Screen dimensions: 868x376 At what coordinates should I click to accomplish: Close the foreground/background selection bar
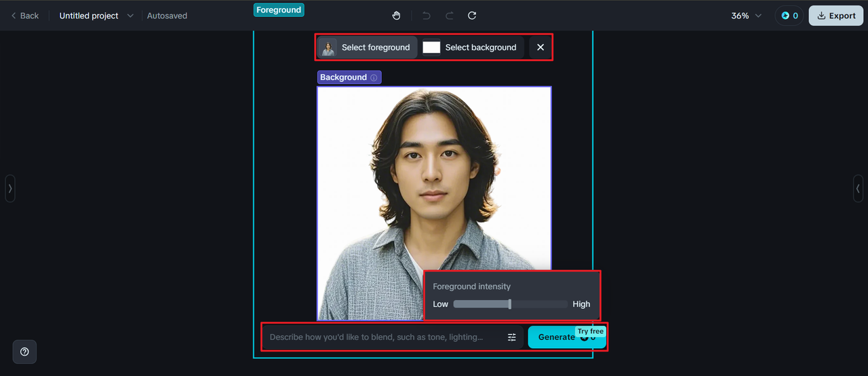pyautogui.click(x=540, y=48)
